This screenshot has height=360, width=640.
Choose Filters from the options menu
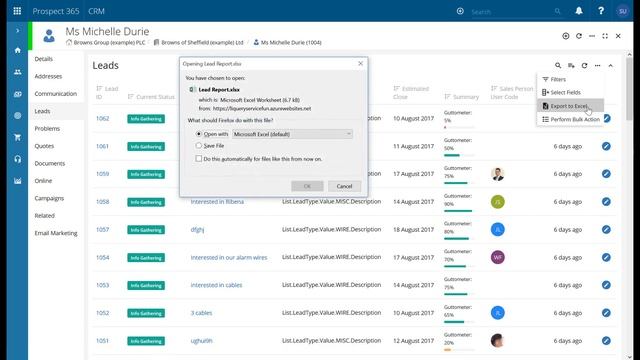pyautogui.click(x=570, y=79)
